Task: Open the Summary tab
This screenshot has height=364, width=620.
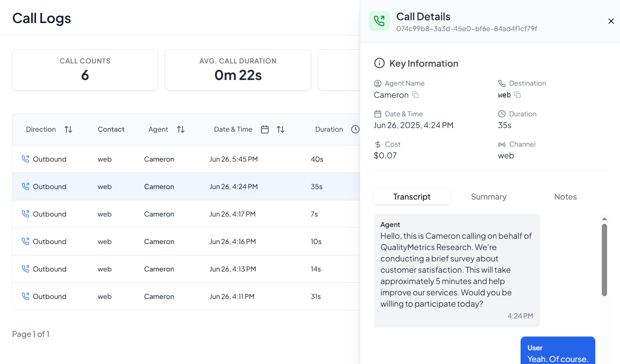Action: [x=489, y=197]
